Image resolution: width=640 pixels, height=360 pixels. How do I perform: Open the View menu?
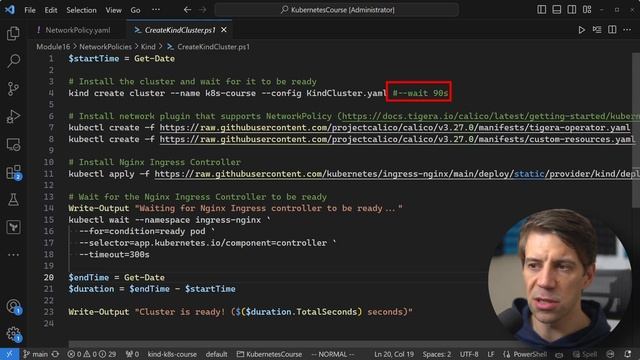tap(113, 10)
